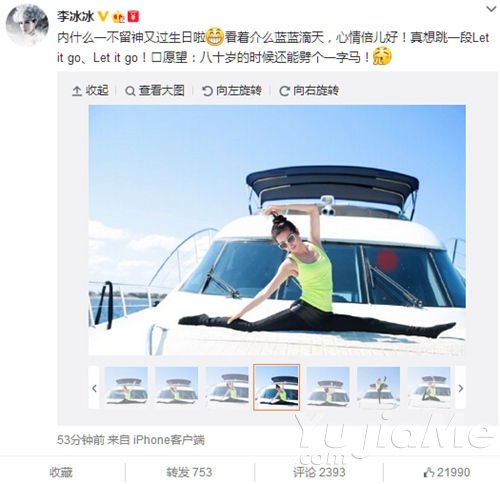The width and height of the screenshot is (500, 484).
Task: Click the orange verified V badge
Action: 103,16
